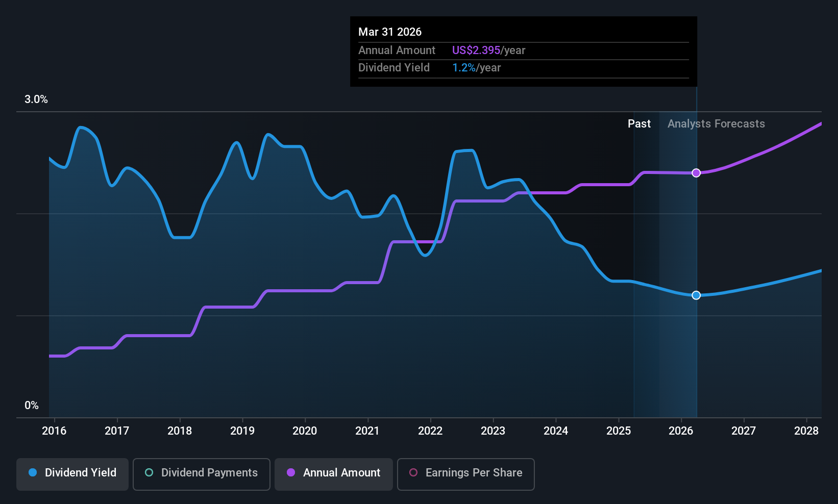Click the 3.0% y-axis label
838x504 pixels.
pos(36,99)
